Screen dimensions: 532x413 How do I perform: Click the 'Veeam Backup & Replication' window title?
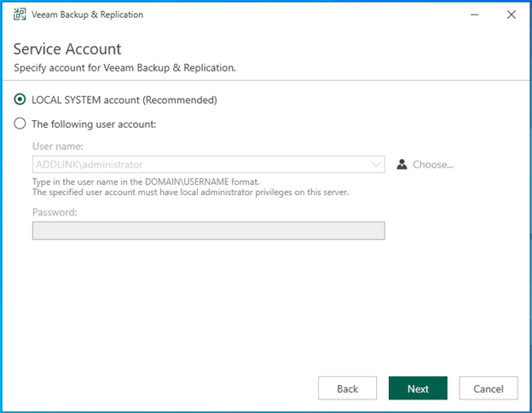(88, 14)
